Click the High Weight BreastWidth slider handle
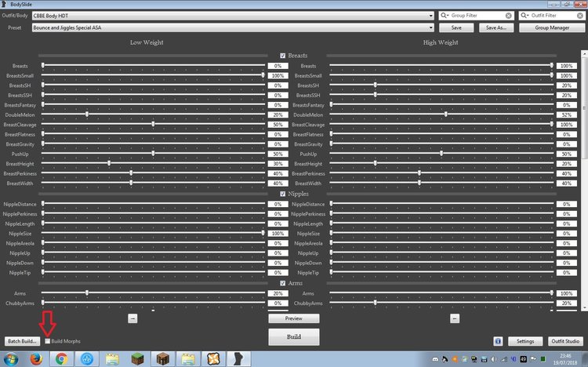The image size is (588, 367). point(419,183)
